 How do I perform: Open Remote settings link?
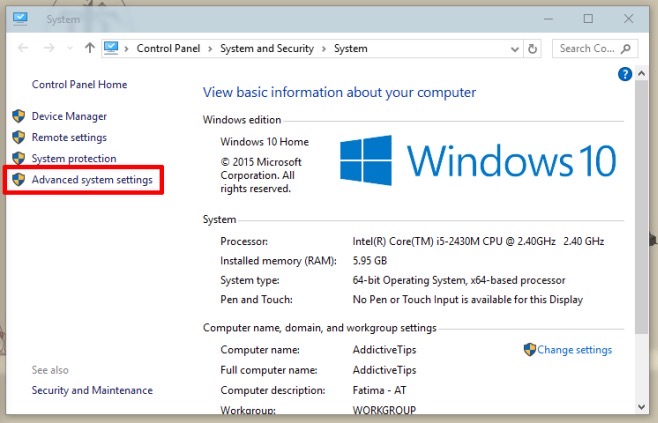[69, 137]
